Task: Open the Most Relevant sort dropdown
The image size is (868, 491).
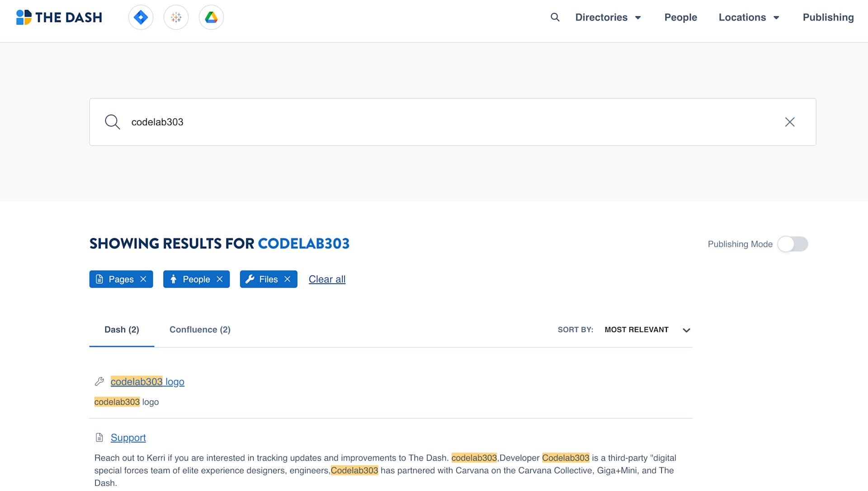Action: [x=647, y=330]
